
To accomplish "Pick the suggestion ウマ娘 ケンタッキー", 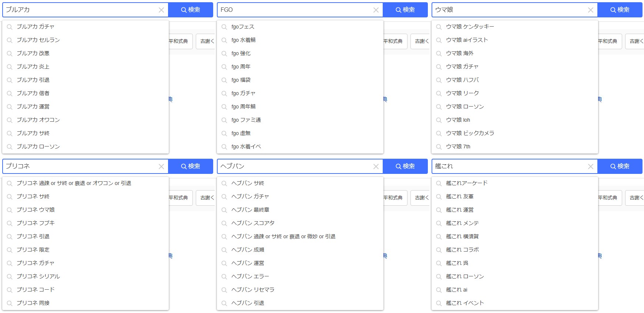I will click(515, 27).
